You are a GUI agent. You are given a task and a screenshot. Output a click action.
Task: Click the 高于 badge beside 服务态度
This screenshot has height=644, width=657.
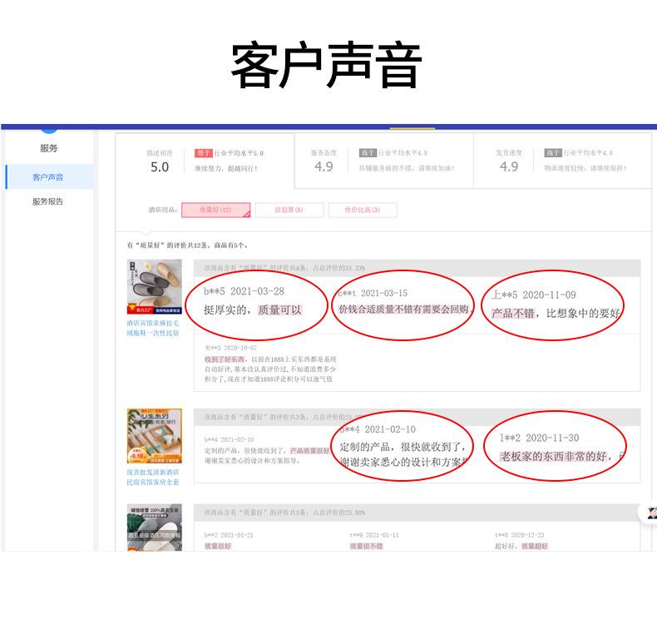[x=368, y=153]
